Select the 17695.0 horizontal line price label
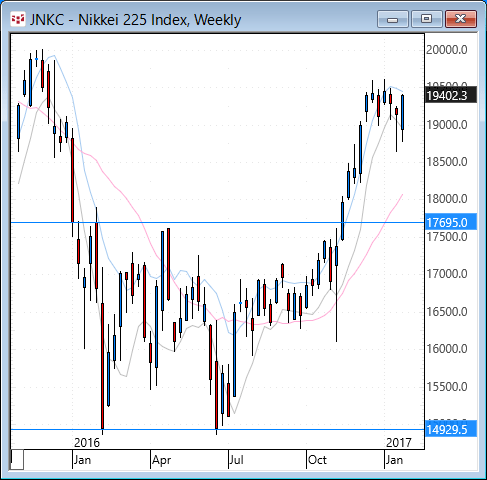The width and height of the screenshot is (487, 480). point(451,222)
